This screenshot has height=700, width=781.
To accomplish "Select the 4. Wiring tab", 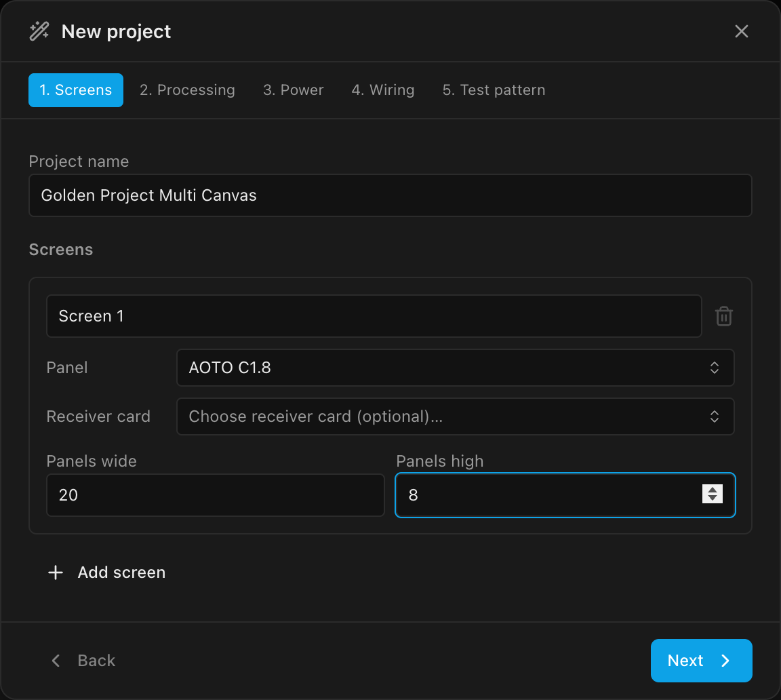I will [383, 90].
